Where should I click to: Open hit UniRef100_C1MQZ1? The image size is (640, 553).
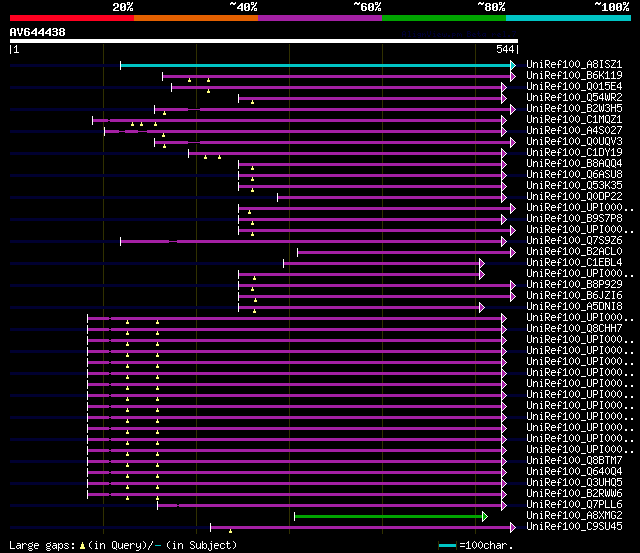(574, 120)
